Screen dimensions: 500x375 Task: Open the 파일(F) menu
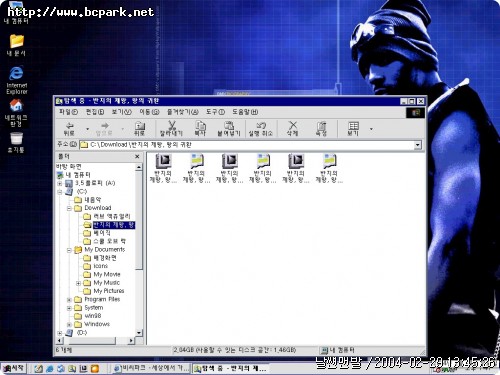pyautogui.click(x=68, y=112)
